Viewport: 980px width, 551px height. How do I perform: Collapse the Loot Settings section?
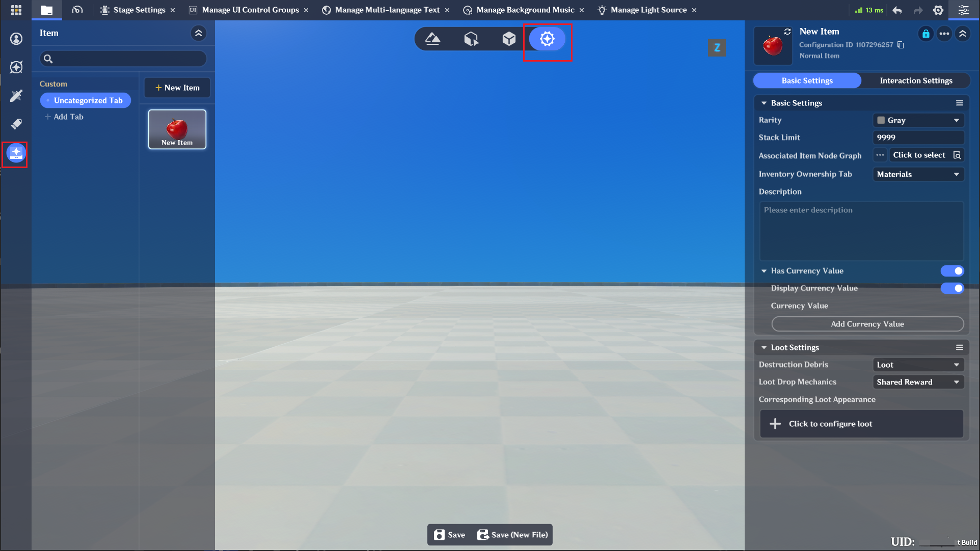pos(764,347)
